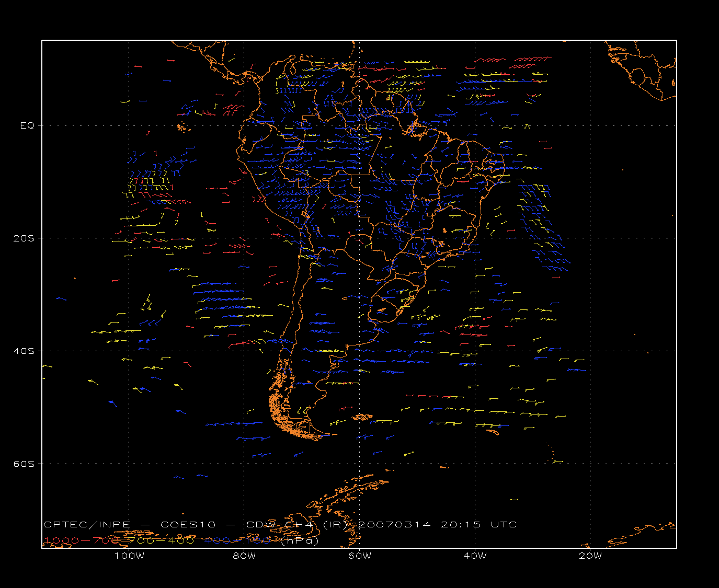Click the 60W longitude label
Viewport: 719px width, 588px height.
[x=360, y=556]
